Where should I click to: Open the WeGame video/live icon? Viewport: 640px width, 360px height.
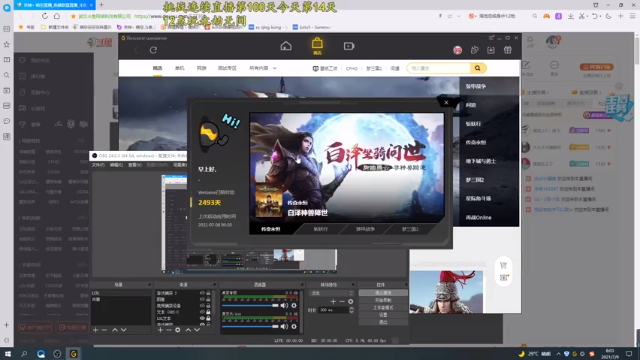click(x=349, y=46)
